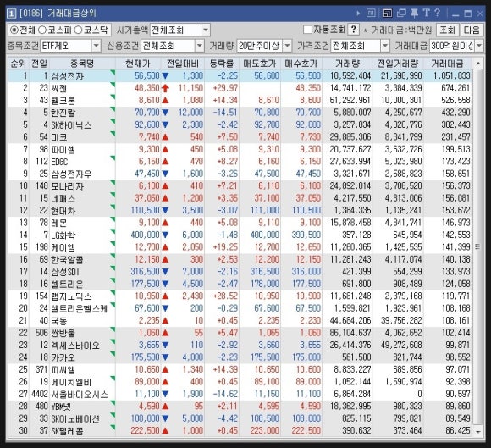Enable the 자동조회 checkbox
Screen dimensions: 491x448
point(307,30)
